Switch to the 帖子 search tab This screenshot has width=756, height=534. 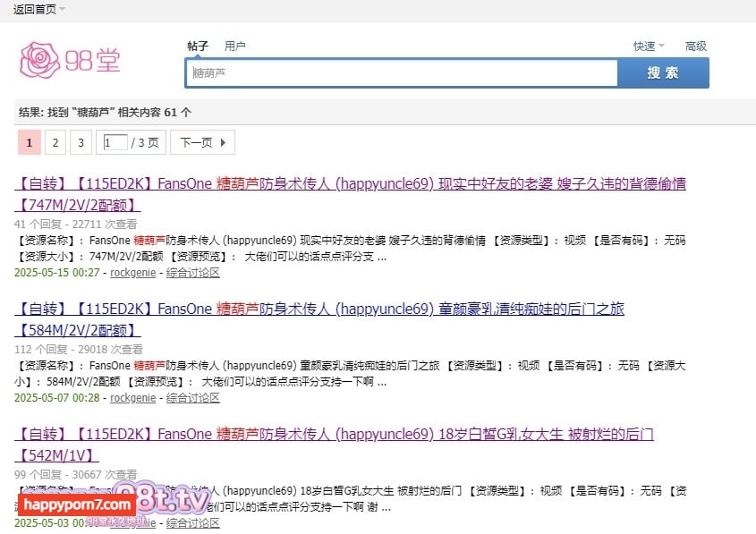tap(198, 46)
